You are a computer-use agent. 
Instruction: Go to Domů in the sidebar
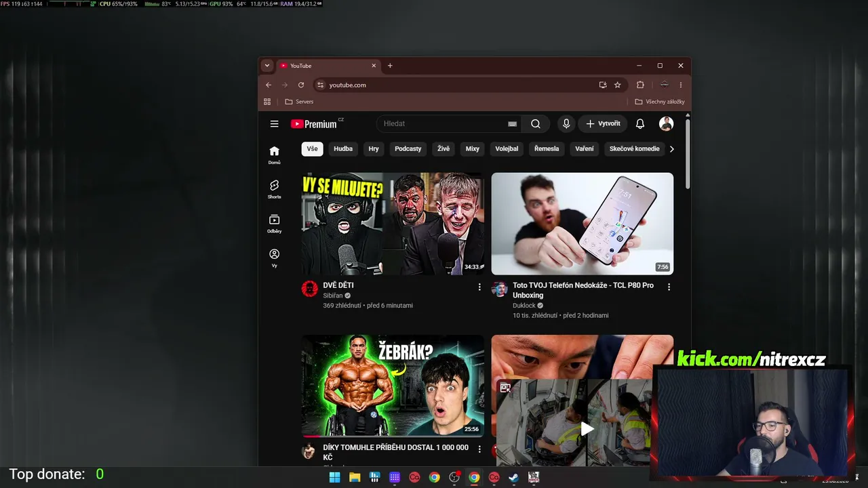click(x=274, y=155)
